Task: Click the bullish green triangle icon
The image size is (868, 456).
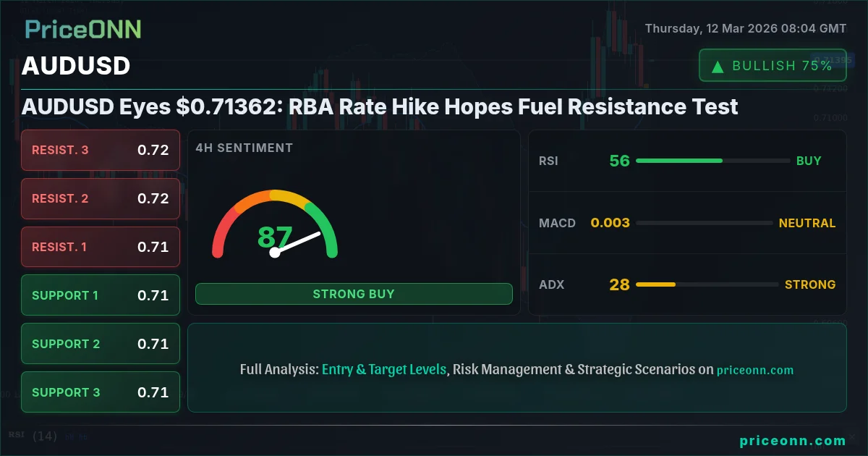Action: tap(718, 67)
